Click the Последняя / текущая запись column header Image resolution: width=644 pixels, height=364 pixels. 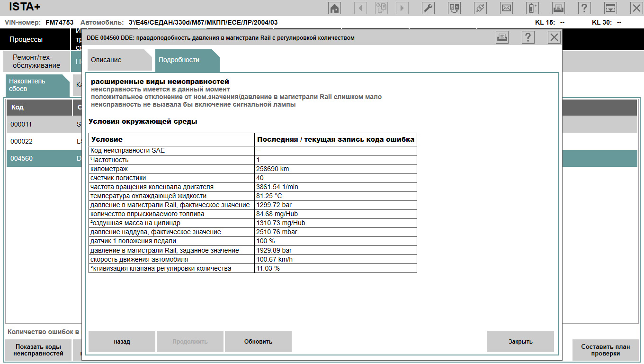click(336, 139)
